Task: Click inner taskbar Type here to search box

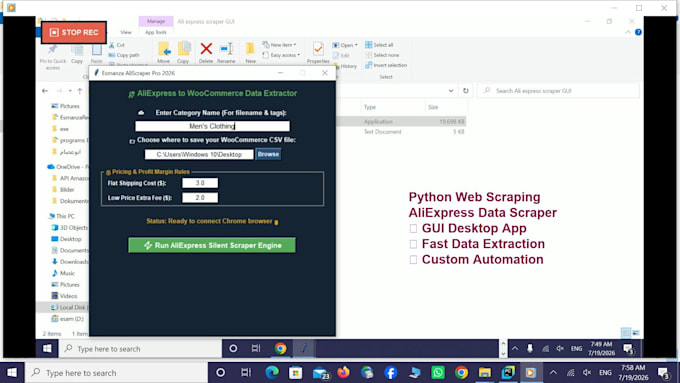Action: (x=140, y=348)
